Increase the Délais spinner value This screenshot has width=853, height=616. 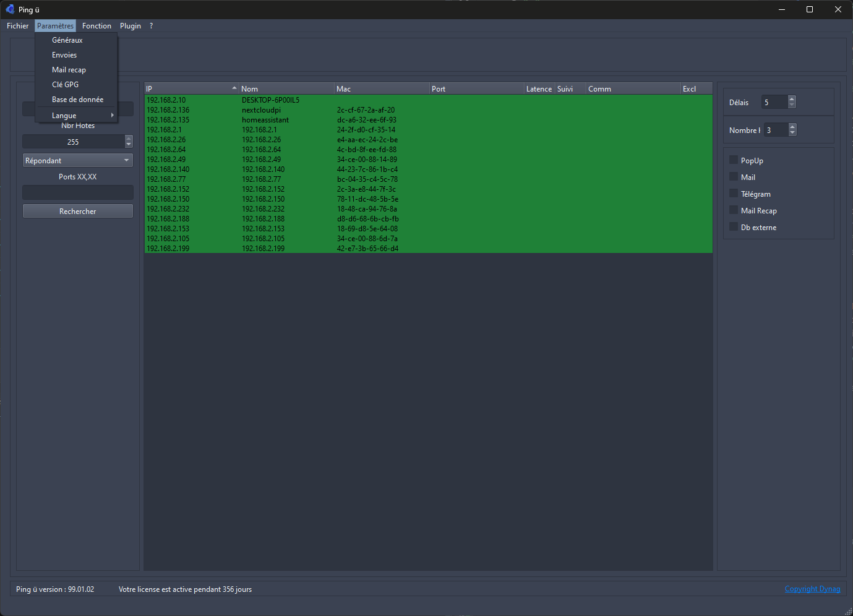pyautogui.click(x=792, y=99)
